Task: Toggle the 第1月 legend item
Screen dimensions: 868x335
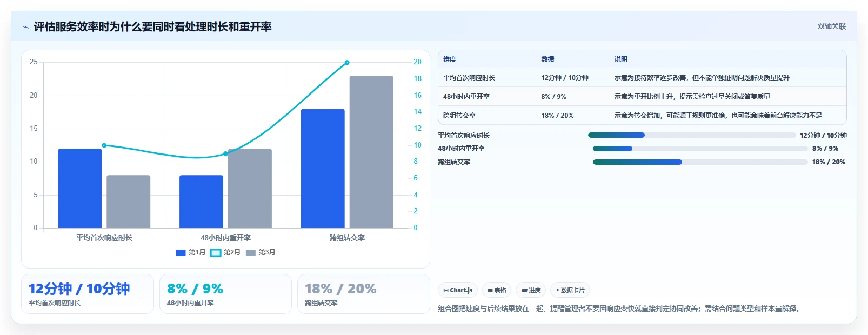Action: [191, 252]
